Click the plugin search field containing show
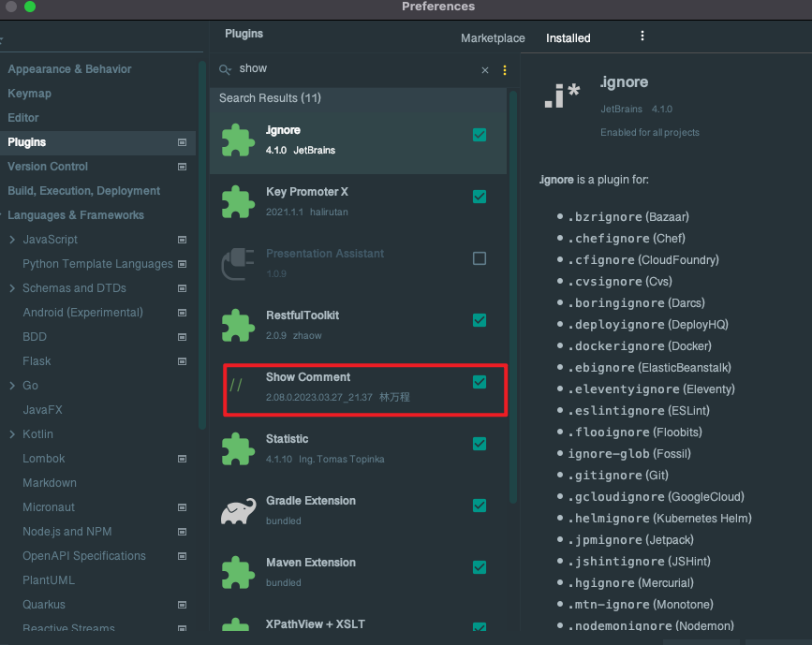The height and width of the screenshot is (645, 812). pyautogui.click(x=356, y=69)
